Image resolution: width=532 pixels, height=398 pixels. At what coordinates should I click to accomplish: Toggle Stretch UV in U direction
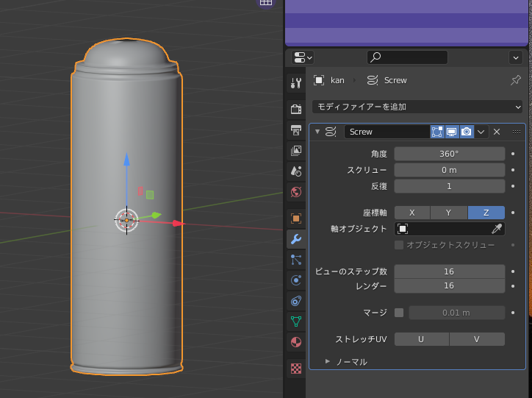(421, 339)
